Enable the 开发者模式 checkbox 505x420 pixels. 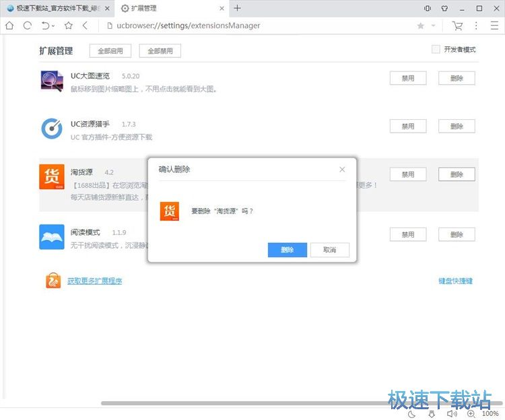click(x=436, y=49)
